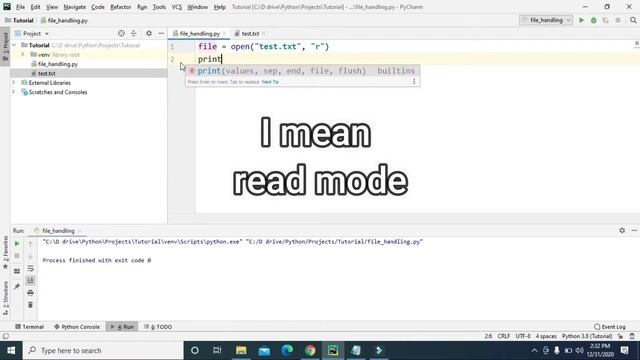Open Search Everywhere with the magnifier icon

(633, 20)
